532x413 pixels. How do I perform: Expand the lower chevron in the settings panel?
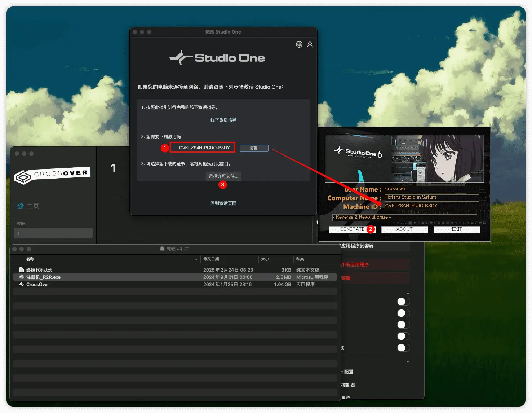click(408, 361)
